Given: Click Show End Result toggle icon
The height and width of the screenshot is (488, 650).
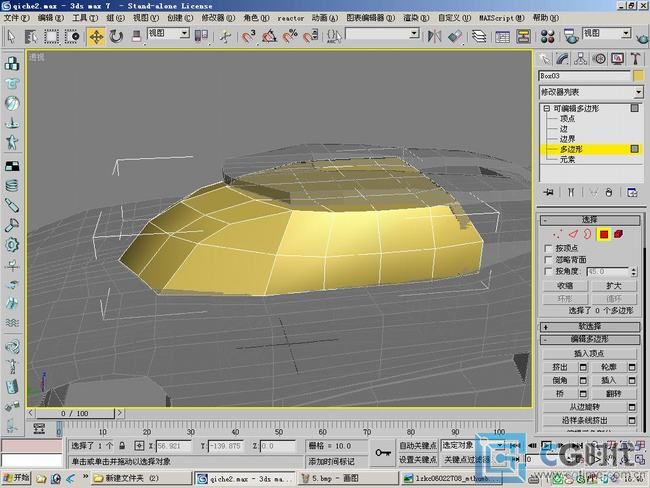Looking at the screenshot, I should [571, 192].
